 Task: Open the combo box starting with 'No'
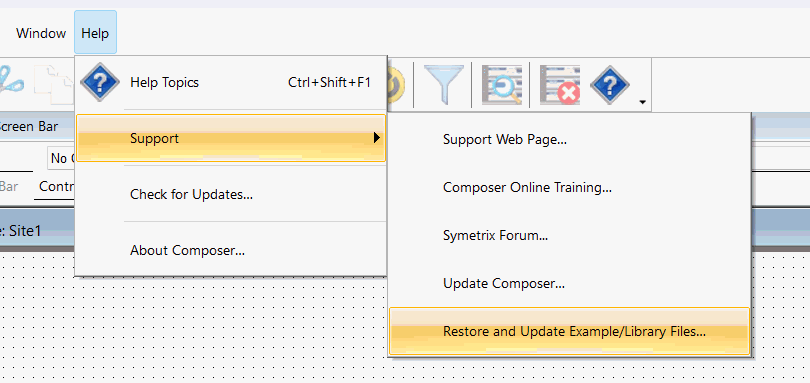click(x=62, y=158)
